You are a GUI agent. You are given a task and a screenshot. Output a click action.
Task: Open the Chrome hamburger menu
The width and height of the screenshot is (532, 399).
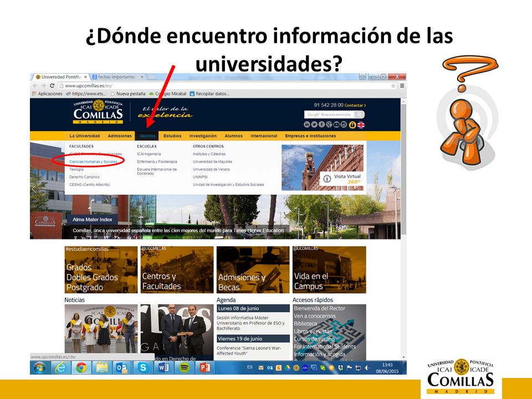point(402,86)
